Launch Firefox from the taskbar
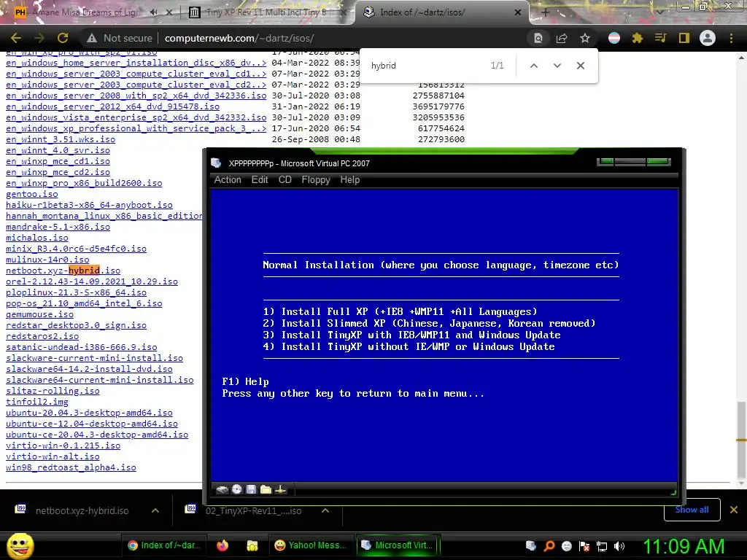The width and height of the screenshot is (747, 560). click(x=222, y=545)
